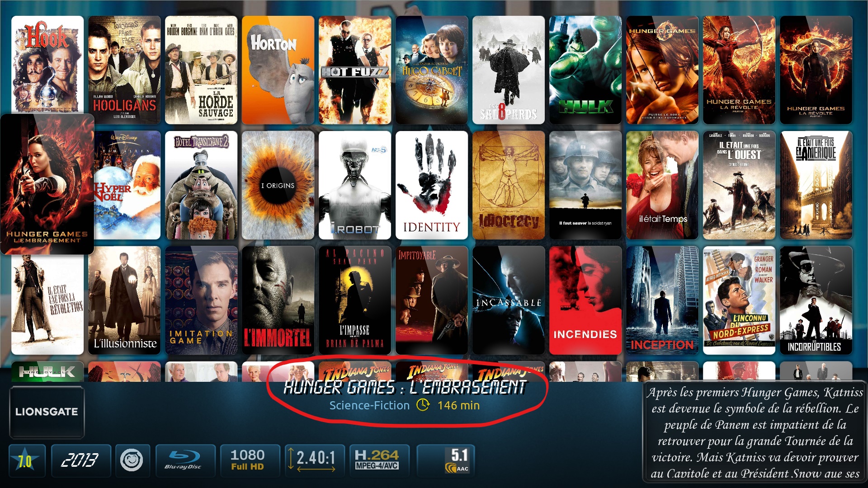Click the 2013 year badge
868x488 pixels.
[x=81, y=460]
